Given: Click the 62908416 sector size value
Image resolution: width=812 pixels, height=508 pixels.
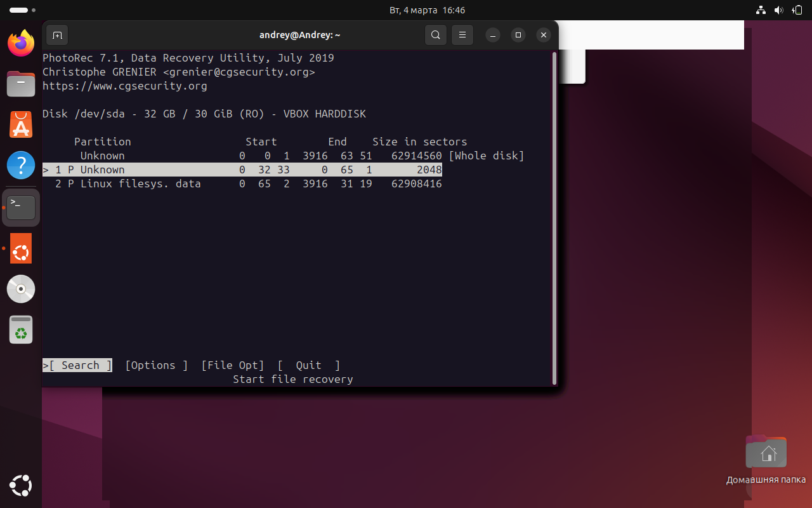Looking at the screenshot, I should [417, 184].
